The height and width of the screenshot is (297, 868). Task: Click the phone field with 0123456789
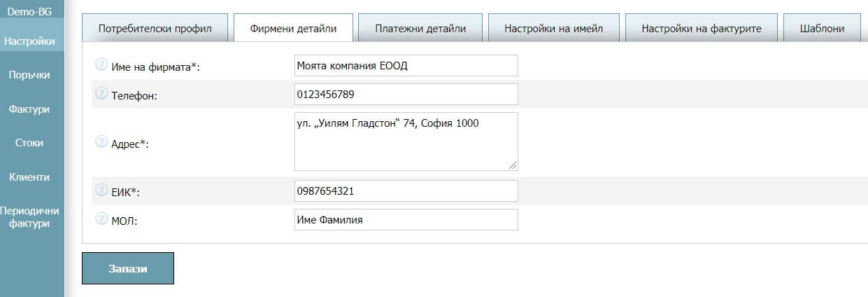(406, 94)
